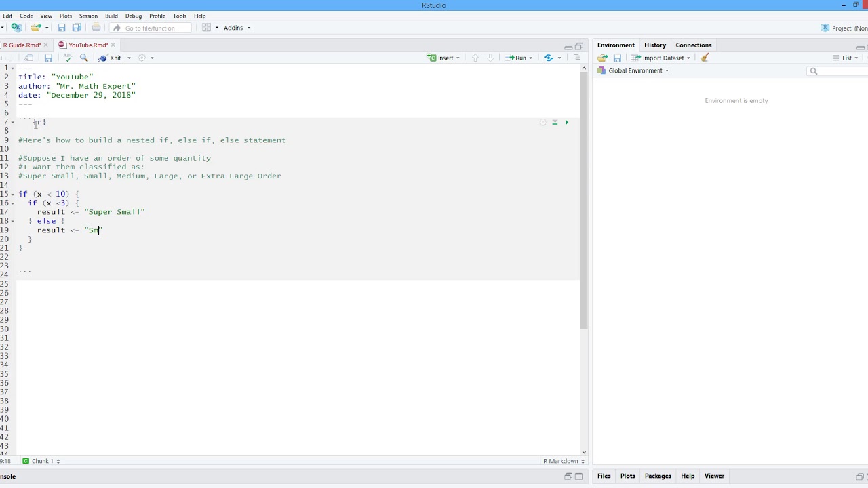Click the publish icon beside Run
Image resolution: width=868 pixels, height=488 pixels.
point(549,58)
